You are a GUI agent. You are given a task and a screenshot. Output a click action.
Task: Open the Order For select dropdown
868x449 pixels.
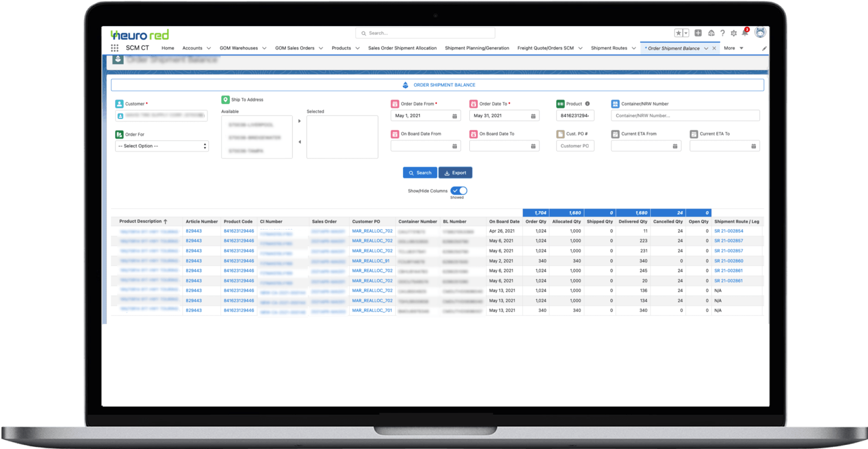tap(162, 146)
